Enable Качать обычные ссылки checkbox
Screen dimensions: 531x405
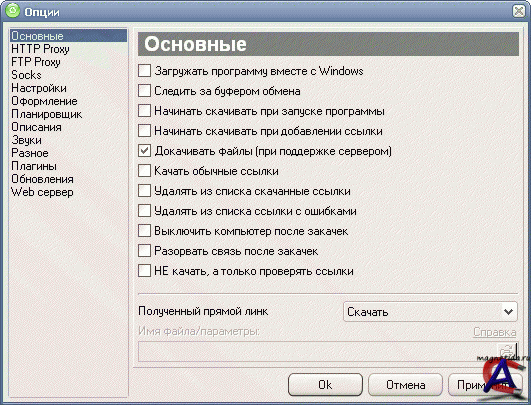coord(145,171)
